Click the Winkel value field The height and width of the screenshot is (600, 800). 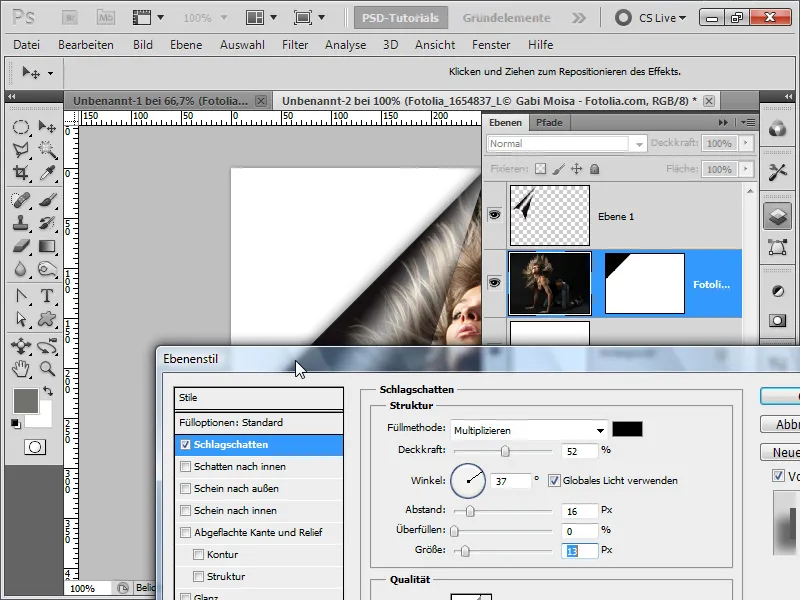tap(510, 481)
